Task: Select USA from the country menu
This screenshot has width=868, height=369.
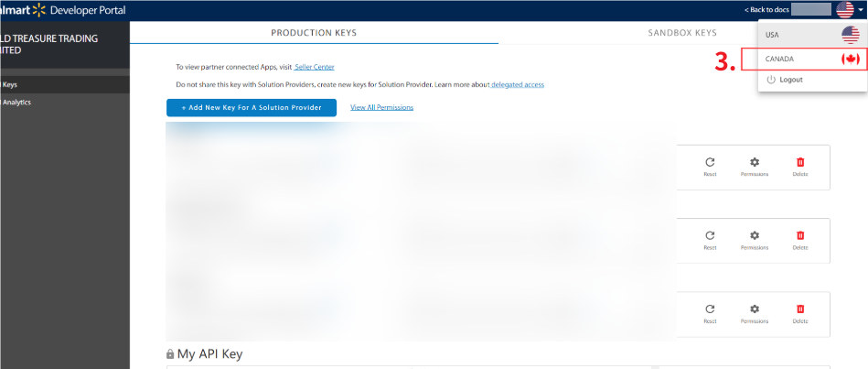Action: click(x=812, y=35)
